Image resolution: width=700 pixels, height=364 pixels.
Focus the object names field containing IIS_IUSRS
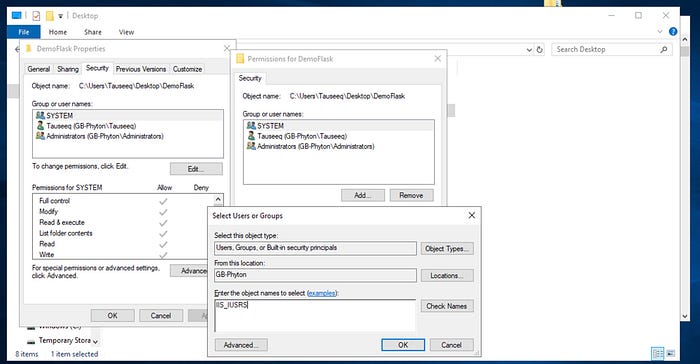315,315
